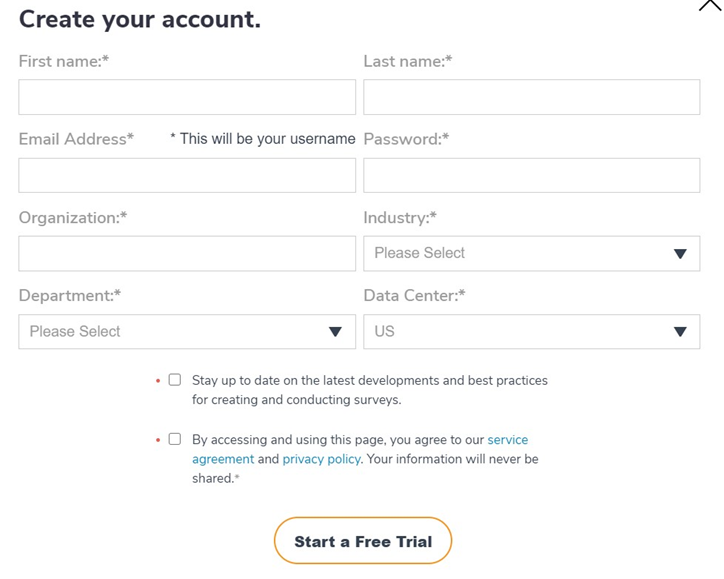Screen dimensions: 724x579
Task: Tick the service agreement consent checkbox
Action: 175,439
